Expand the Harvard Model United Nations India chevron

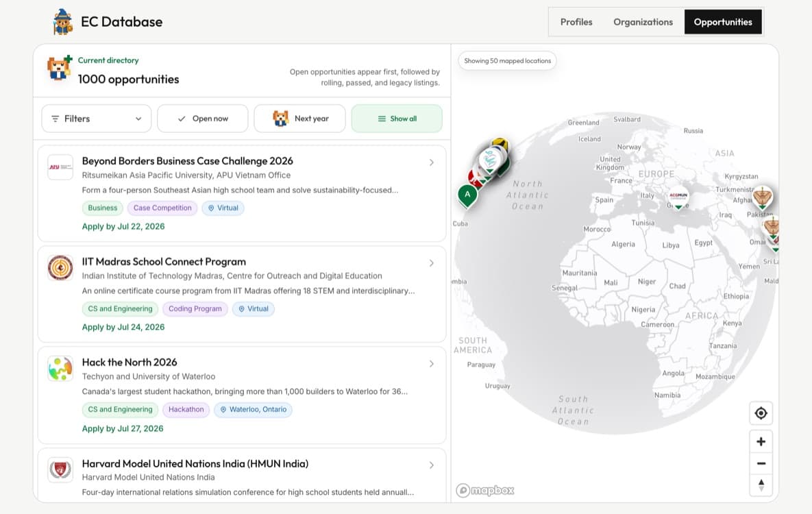point(432,465)
